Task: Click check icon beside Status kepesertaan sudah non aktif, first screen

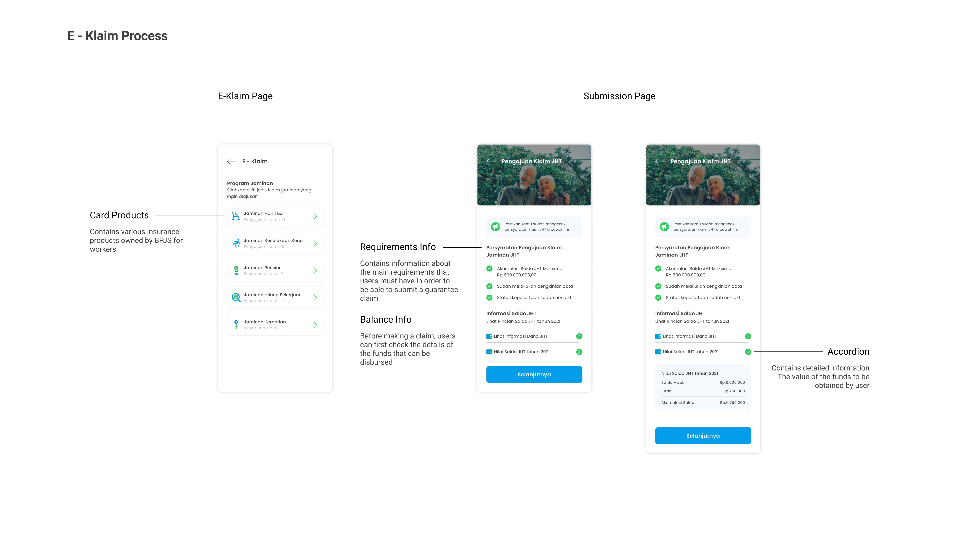Action: point(490,298)
